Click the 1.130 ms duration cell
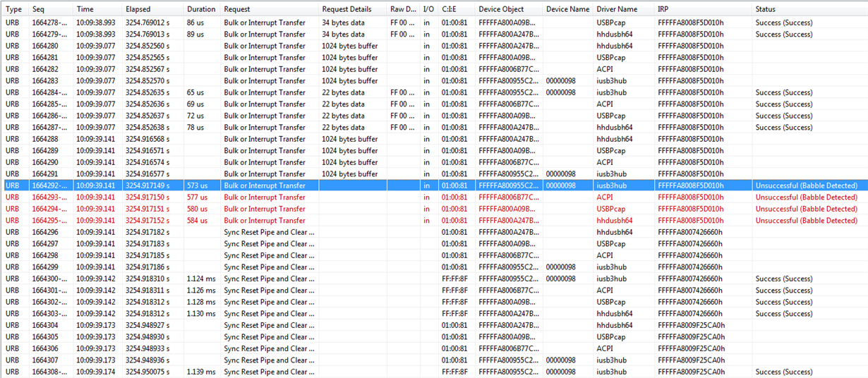This screenshot has height=378, width=868. (201, 313)
